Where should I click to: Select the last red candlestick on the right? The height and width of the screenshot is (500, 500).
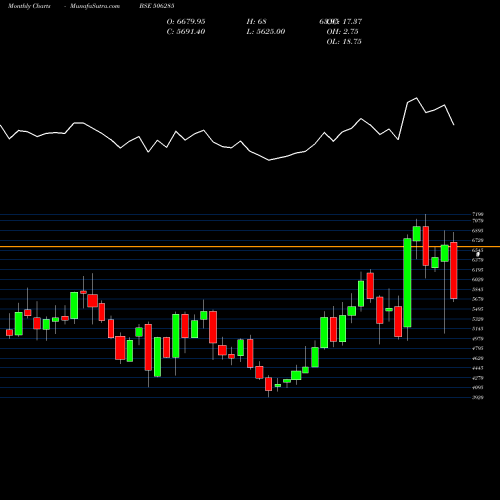coord(454,270)
